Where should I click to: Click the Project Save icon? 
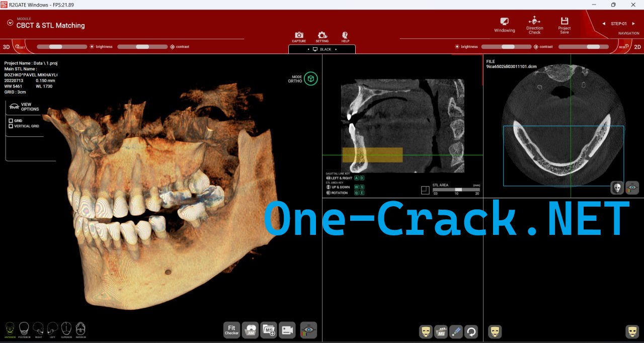click(565, 22)
